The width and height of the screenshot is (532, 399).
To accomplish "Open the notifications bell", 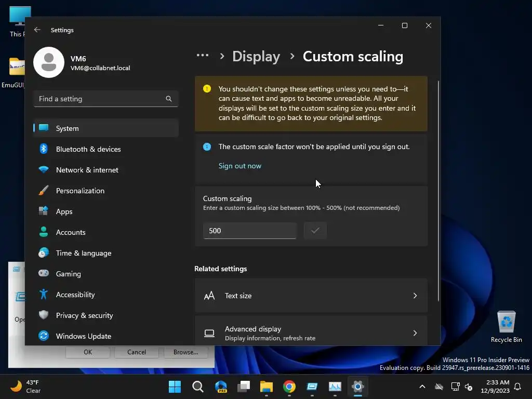I will point(517,387).
